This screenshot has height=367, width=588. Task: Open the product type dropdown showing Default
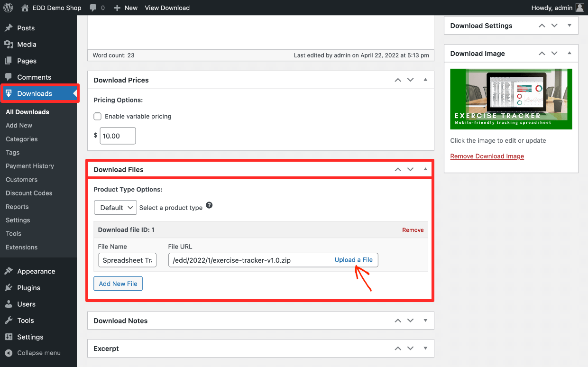click(x=115, y=207)
